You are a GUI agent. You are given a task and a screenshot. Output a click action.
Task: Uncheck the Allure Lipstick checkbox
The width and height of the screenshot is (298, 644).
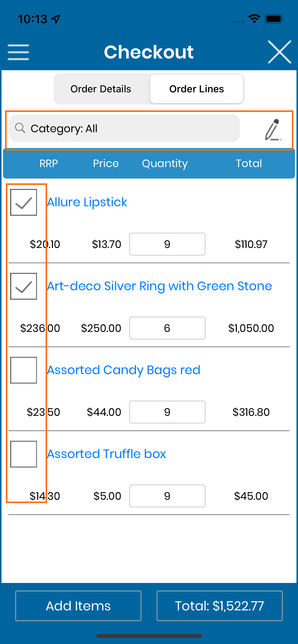pos(24,202)
